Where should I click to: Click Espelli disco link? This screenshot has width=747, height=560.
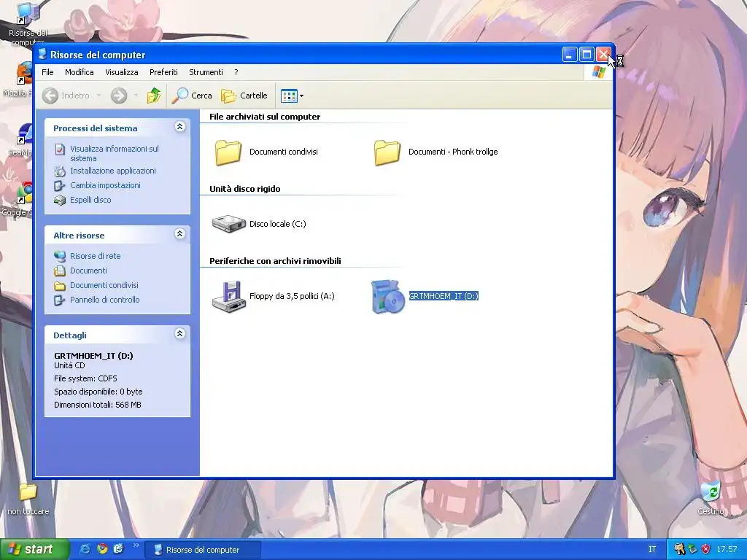pos(90,200)
